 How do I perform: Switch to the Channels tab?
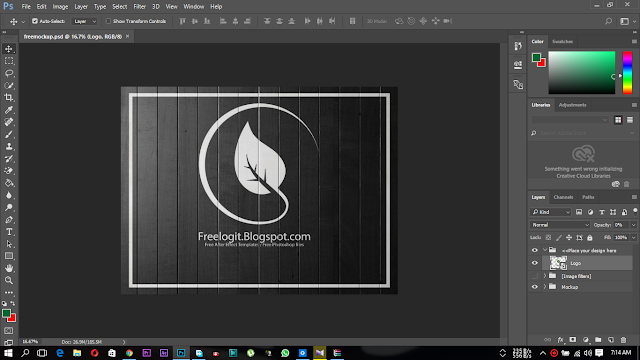[563, 197]
